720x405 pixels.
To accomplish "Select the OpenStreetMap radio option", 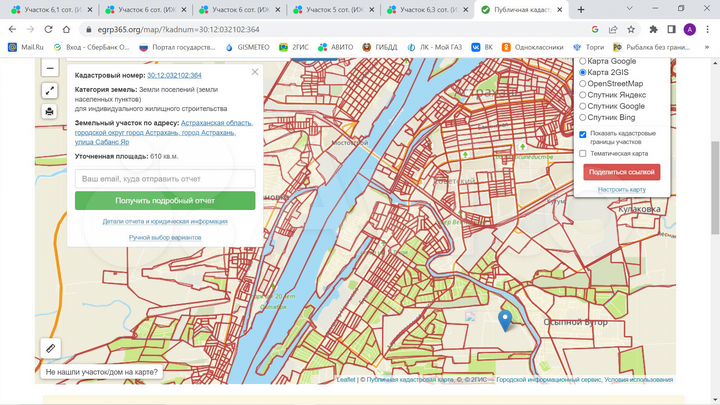I will pos(584,84).
